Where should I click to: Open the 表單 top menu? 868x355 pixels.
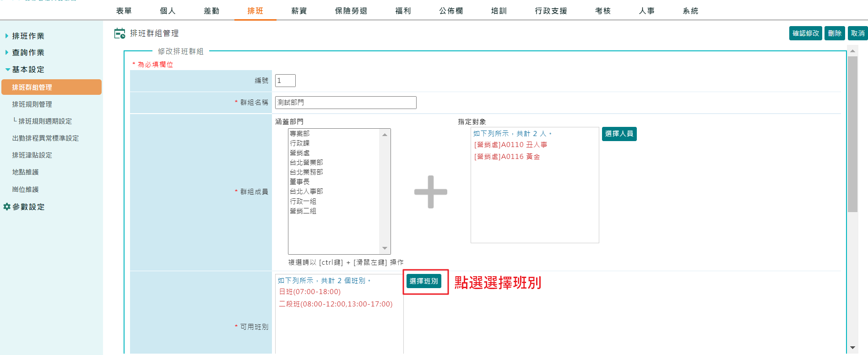pos(124,11)
